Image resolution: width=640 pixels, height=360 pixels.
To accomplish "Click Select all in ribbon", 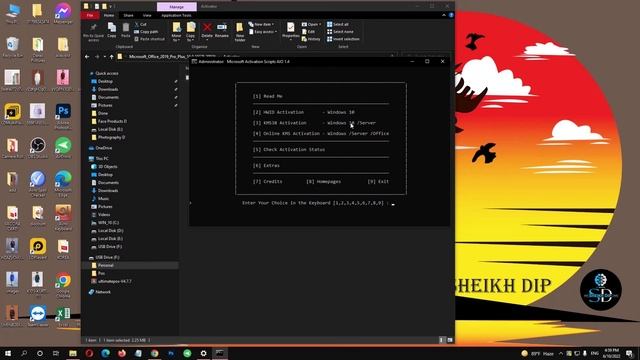I will (338, 24).
